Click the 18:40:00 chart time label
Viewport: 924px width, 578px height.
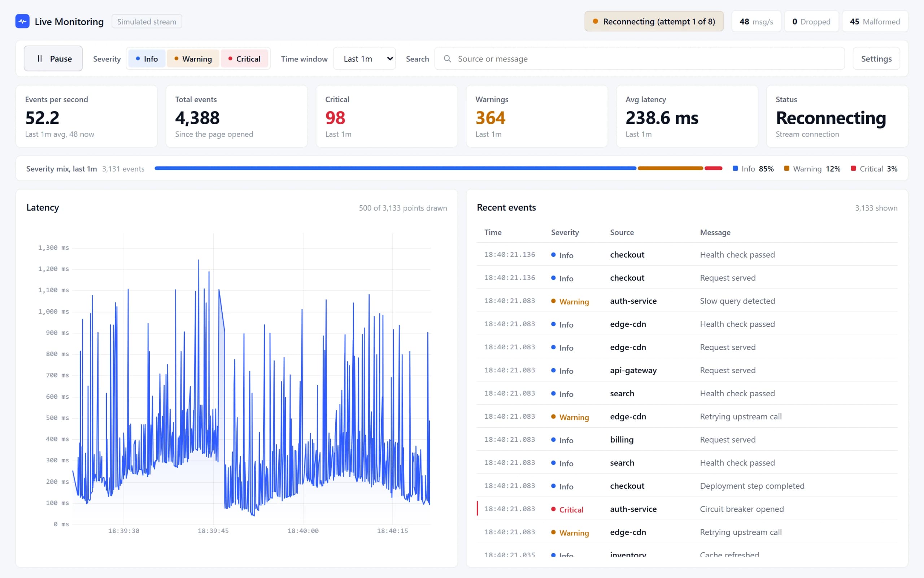pos(303,531)
